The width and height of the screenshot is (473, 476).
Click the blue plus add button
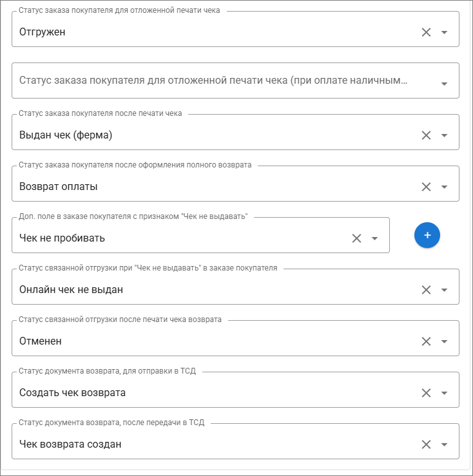pos(427,236)
